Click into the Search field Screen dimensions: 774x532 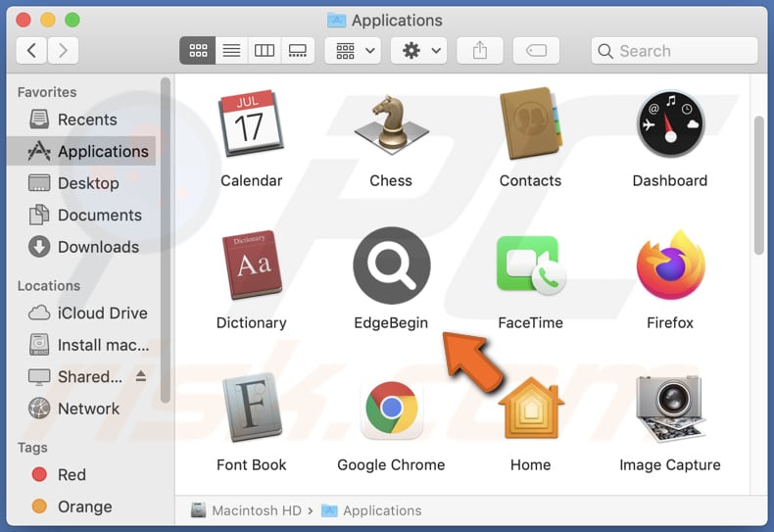click(x=674, y=50)
